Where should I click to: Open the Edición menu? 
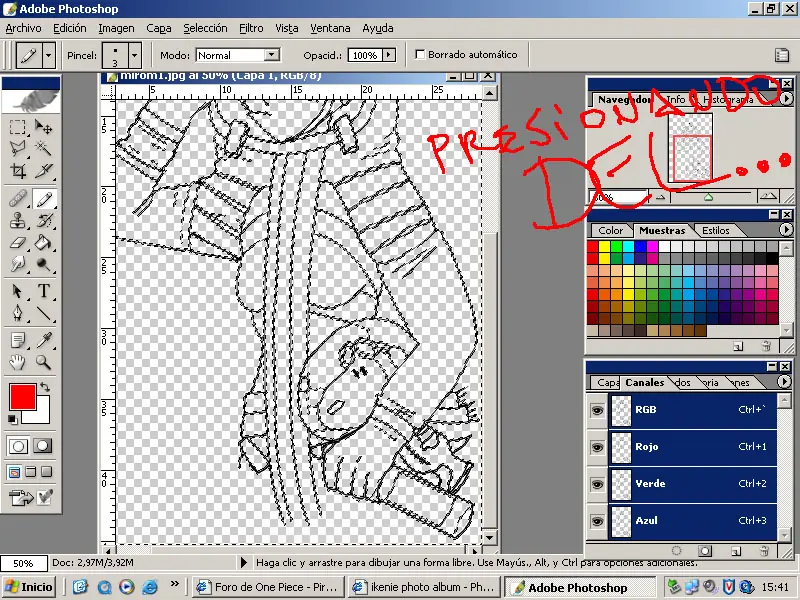tap(70, 28)
